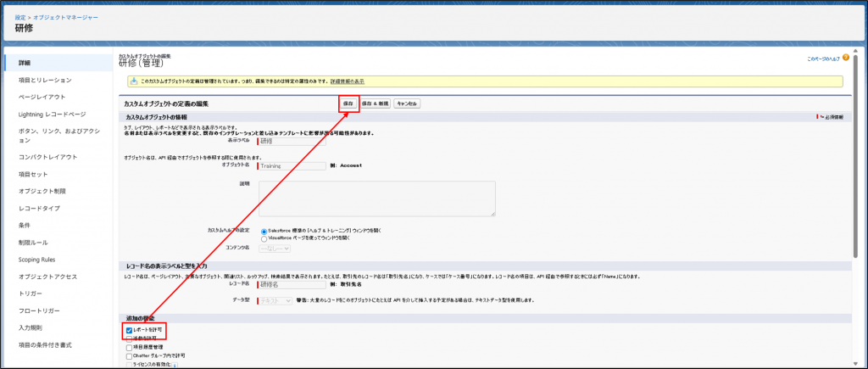Click the オブジェクト名 Training input field
The image size is (868, 369).
[x=292, y=165]
